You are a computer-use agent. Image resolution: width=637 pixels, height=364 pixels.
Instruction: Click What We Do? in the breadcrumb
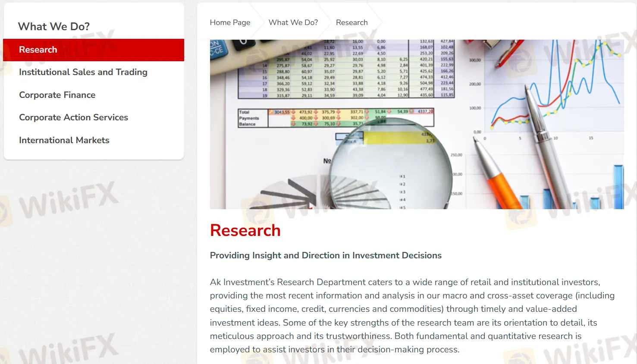click(293, 22)
